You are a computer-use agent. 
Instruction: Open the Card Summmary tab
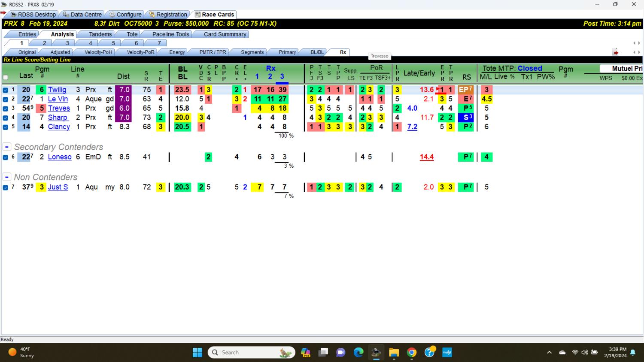click(225, 34)
